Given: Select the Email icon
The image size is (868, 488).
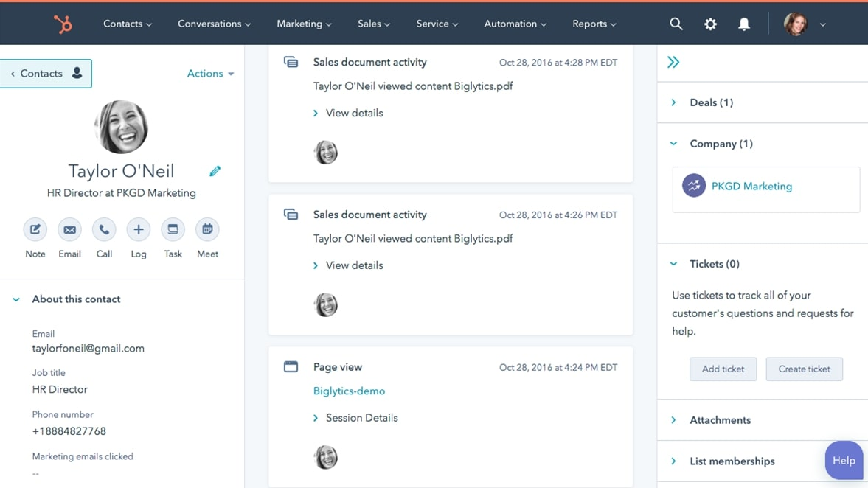Looking at the screenshot, I should (x=69, y=229).
